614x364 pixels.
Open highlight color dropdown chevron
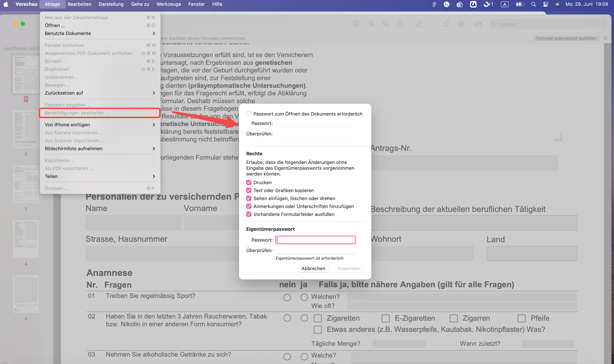[x=432, y=24]
